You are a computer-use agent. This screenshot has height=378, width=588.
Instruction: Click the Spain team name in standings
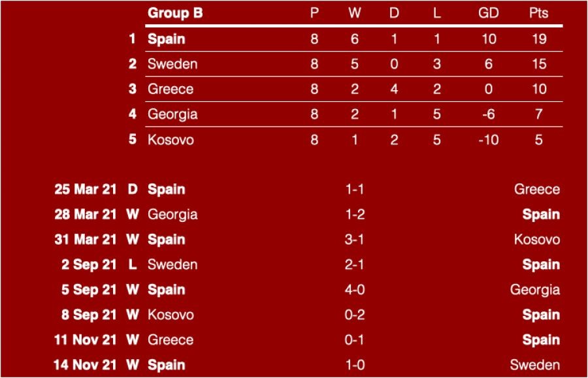pos(166,39)
